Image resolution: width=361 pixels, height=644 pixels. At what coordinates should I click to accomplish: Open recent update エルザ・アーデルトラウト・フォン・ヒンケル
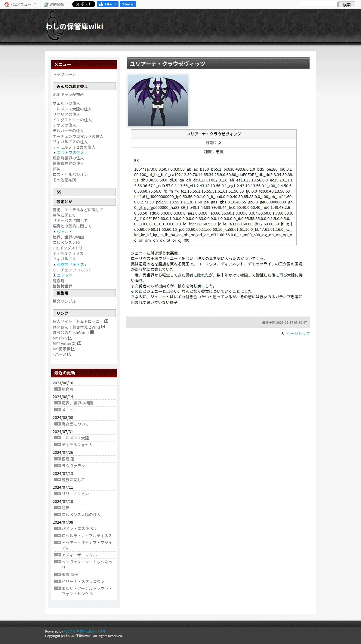[x=87, y=591]
